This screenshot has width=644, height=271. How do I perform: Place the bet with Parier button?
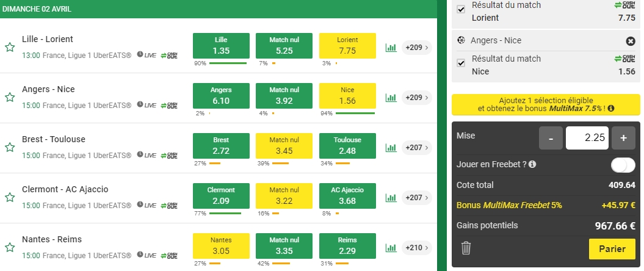point(612,248)
